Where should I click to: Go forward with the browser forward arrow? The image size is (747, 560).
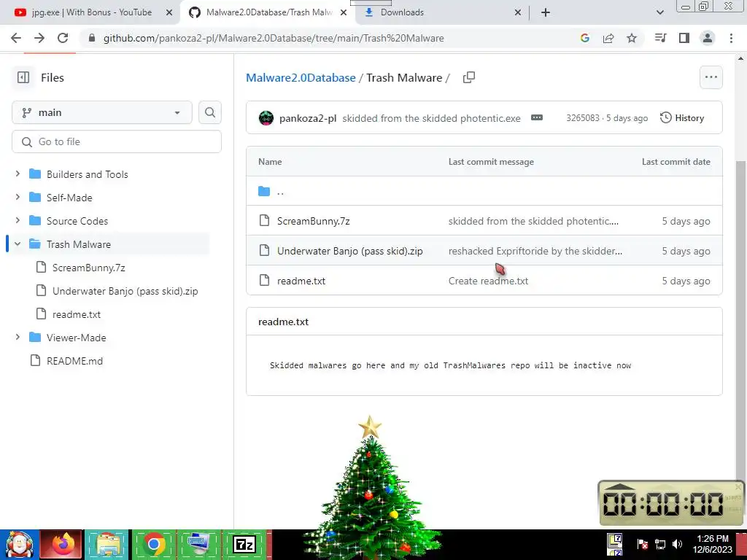(x=39, y=38)
